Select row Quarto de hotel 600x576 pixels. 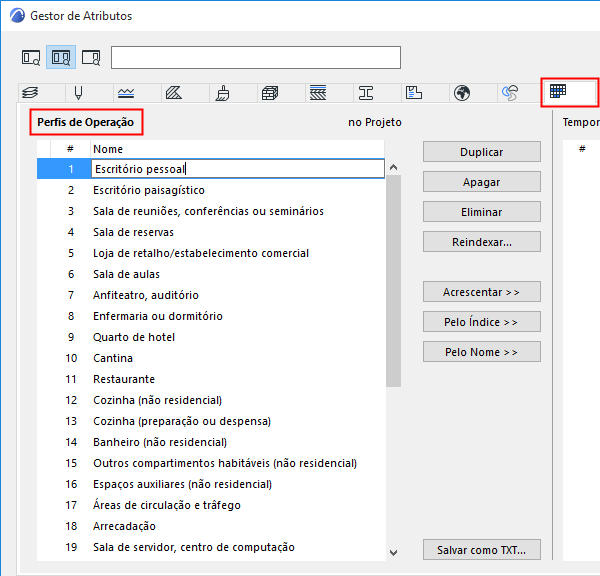click(211, 337)
